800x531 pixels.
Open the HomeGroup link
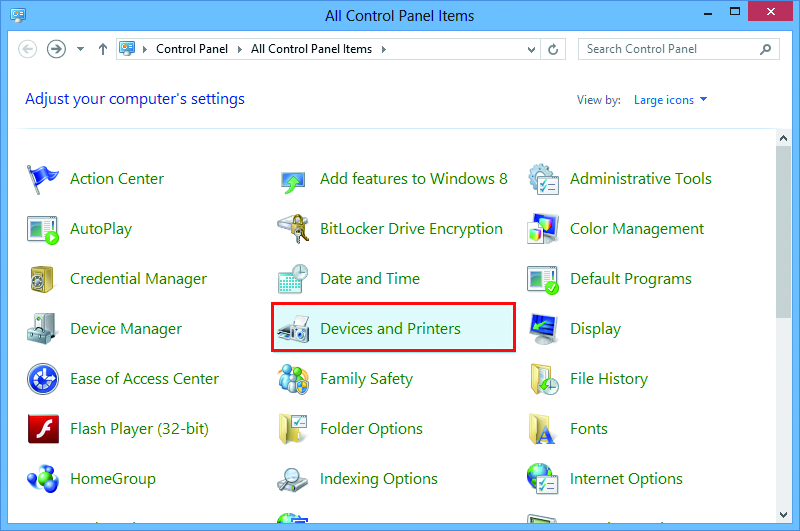pos(113,479)
